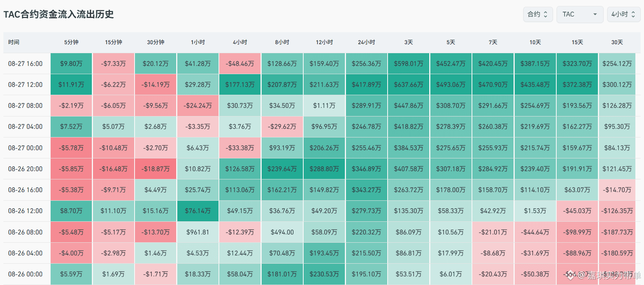This screenshot has height=285, width=644.
Task: Select the 08-26 16:00 row label
Action: tap(25, 190)
